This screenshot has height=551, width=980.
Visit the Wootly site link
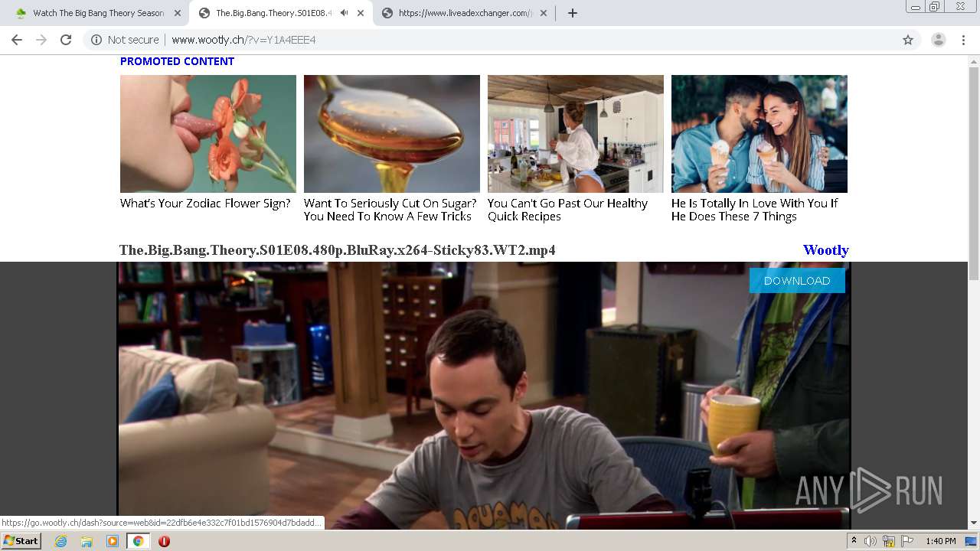tap(825, 250)
